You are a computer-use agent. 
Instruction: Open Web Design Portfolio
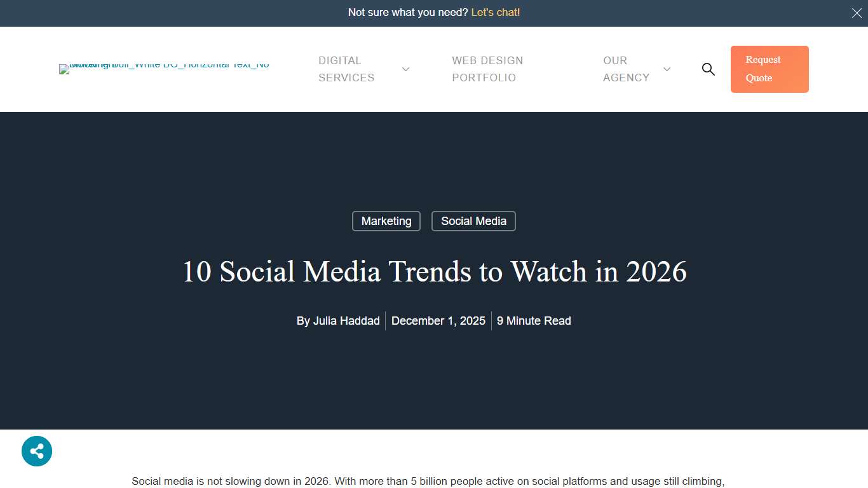[487, 69]
